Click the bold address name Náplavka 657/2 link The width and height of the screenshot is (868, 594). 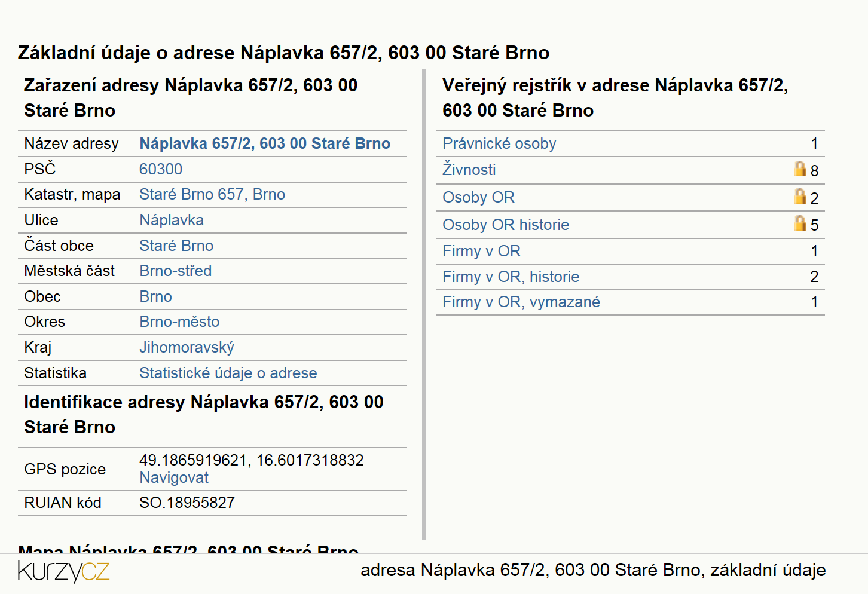coord(265,143)
